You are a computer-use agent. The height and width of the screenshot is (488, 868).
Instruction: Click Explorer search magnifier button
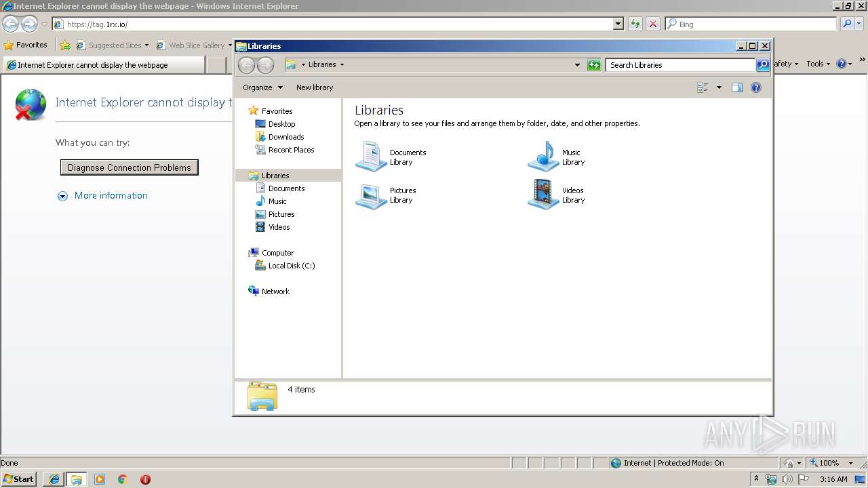pyautogui.click(x=763, y=65)
